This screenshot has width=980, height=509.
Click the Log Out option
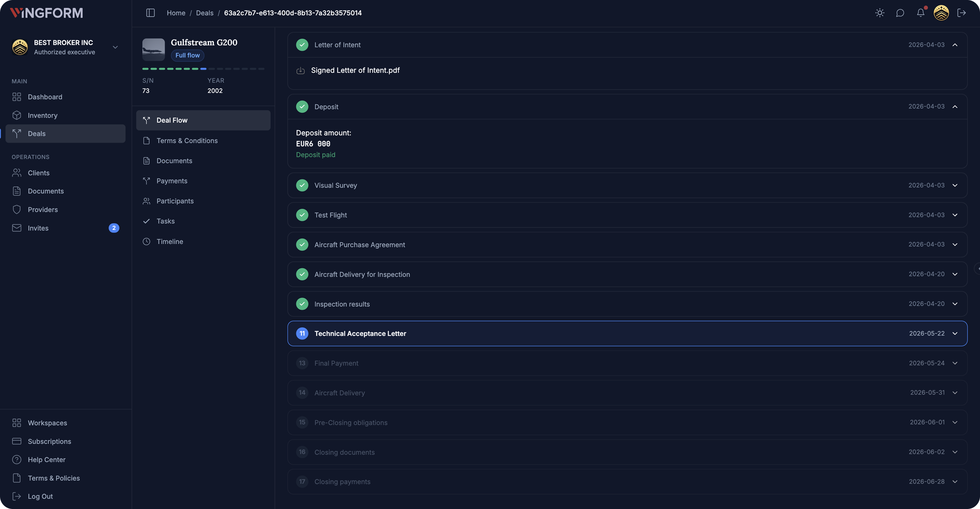click(x=40, y=496)
